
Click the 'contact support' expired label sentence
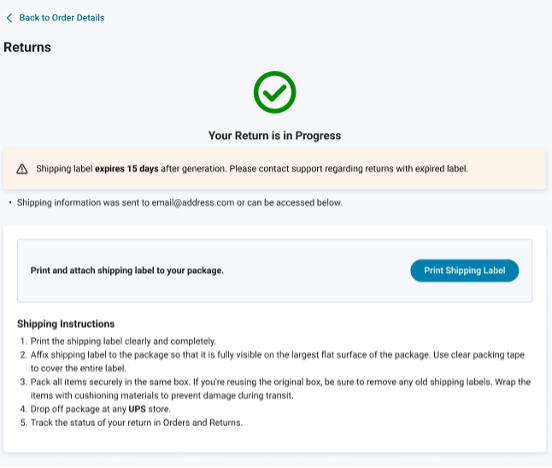click(349, 169)
